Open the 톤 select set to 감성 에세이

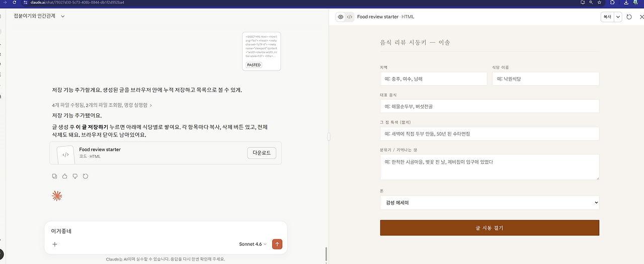pos(490,203)
